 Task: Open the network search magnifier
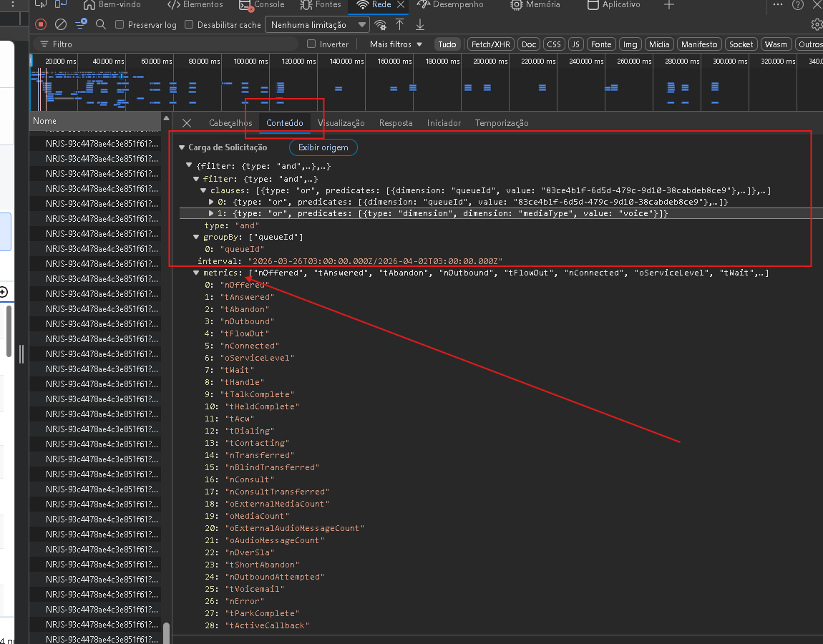(x=101, y=24)
